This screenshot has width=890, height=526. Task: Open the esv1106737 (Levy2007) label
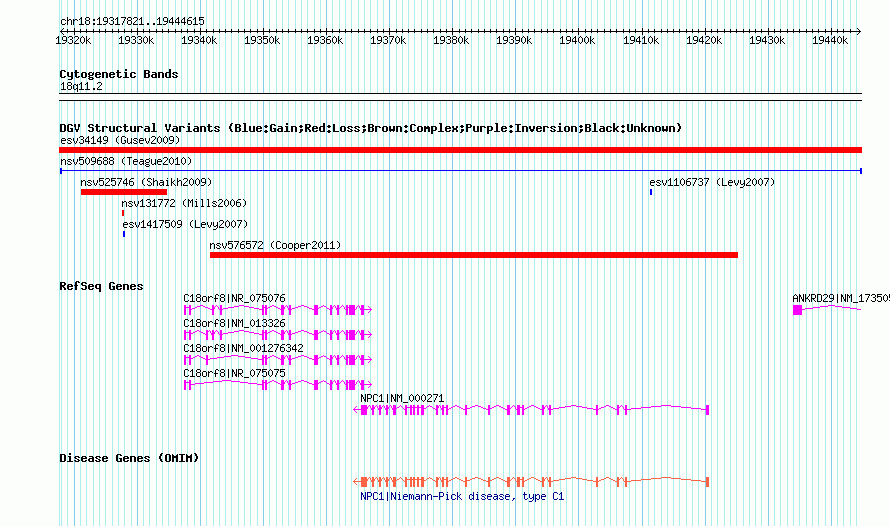pos(712,182)
